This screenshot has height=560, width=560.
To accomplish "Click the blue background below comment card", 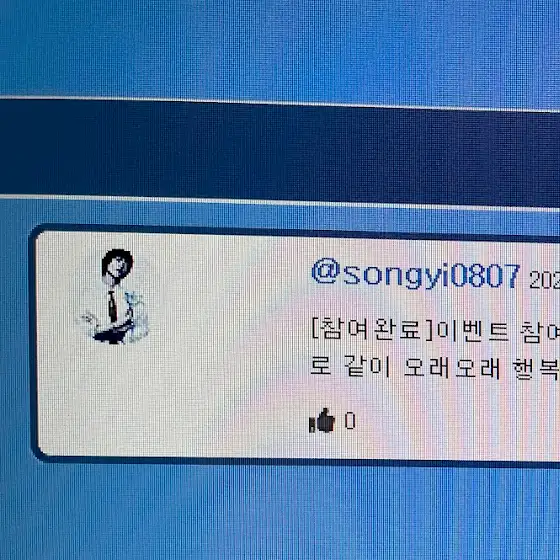I will pos(280,512).
